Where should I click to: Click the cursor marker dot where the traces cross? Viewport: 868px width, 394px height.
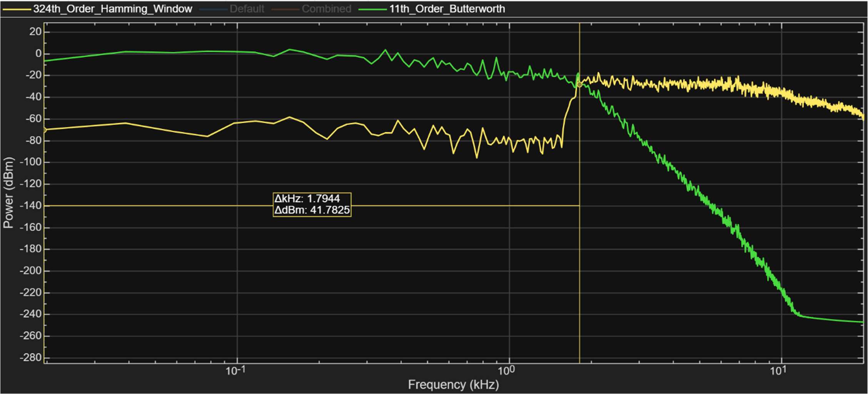tap(579, 84)
